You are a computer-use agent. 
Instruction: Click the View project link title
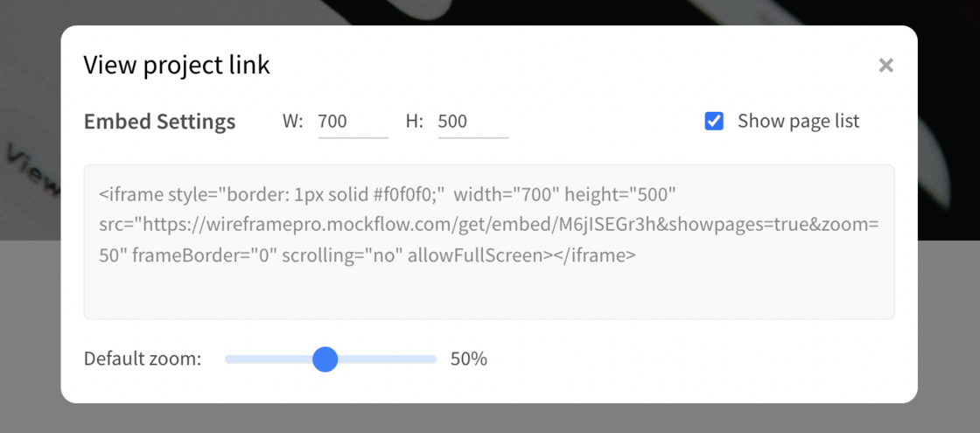177,65
